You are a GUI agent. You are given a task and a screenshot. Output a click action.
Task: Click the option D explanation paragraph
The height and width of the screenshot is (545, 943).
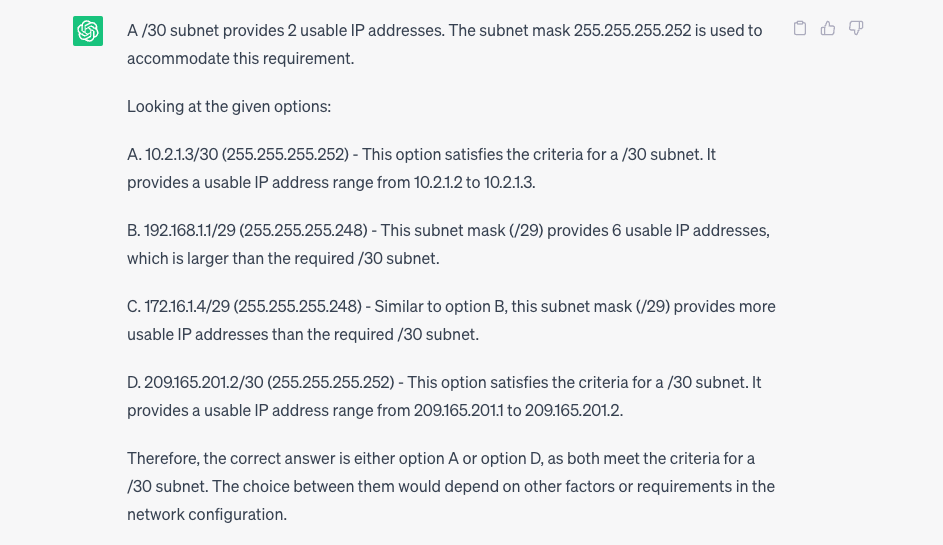point(444,396)
